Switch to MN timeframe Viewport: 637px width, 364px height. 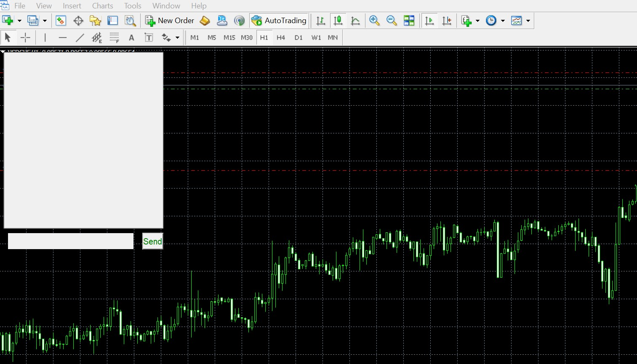[333, 37]
